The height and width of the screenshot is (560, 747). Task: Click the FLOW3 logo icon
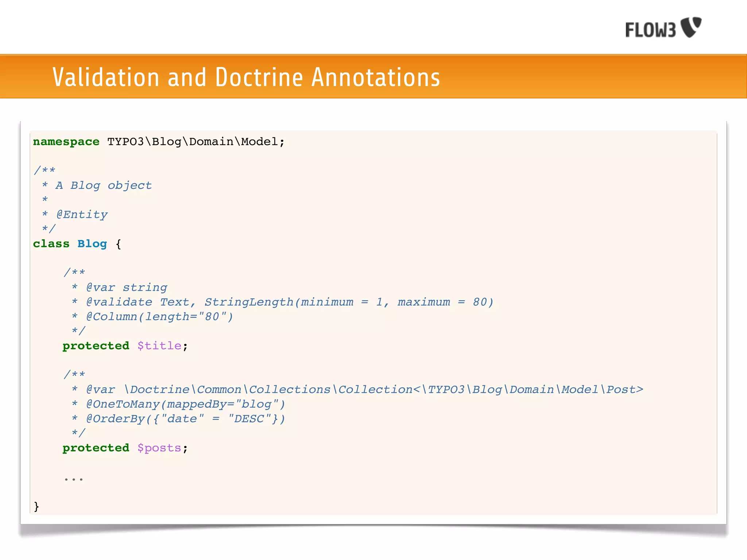coord(663,28)
